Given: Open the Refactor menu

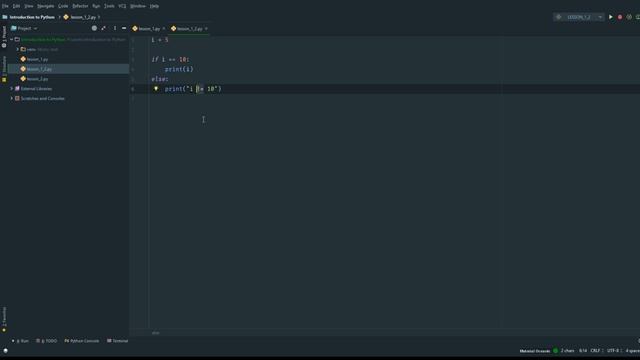Looking at the screenshot, I should click(80, 6).
